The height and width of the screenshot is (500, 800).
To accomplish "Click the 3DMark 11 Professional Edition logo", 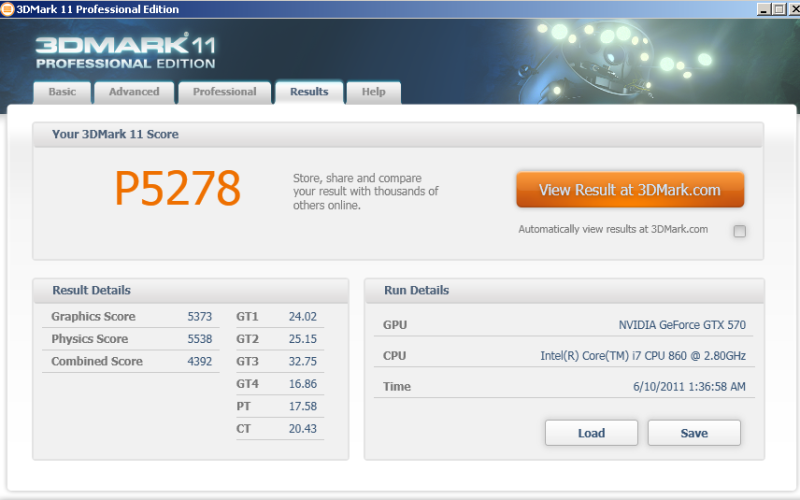I will 125,52.
